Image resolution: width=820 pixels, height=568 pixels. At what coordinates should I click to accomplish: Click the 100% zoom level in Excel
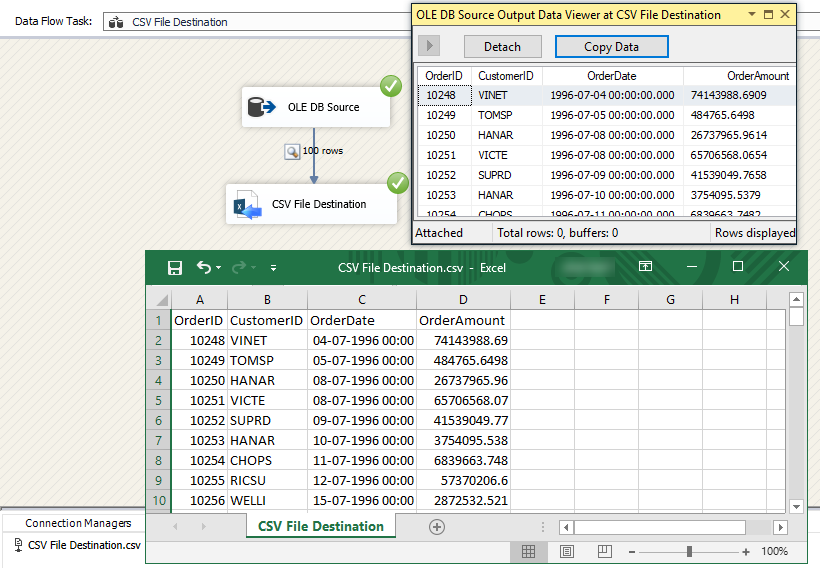(x=774, y=551)
